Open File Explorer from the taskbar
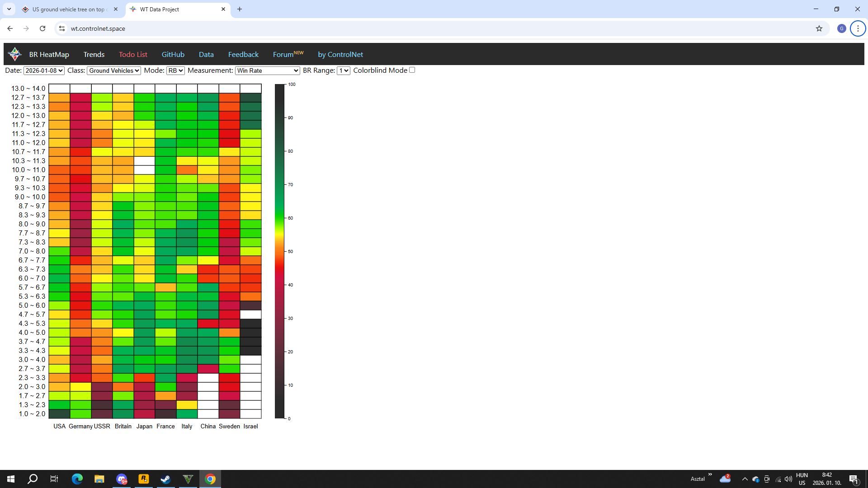This screenshot has height=488, width=868. pyautogui.click(x=99, y=479)
